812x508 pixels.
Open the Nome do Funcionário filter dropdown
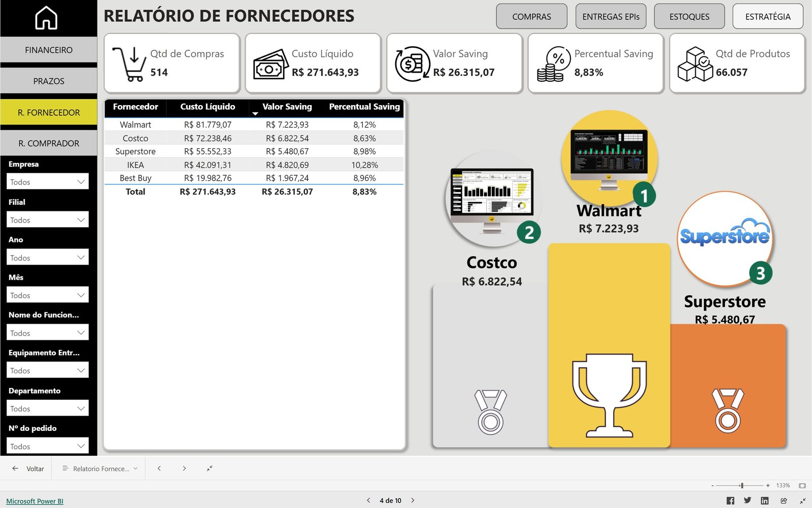click(x=48, y=332)
